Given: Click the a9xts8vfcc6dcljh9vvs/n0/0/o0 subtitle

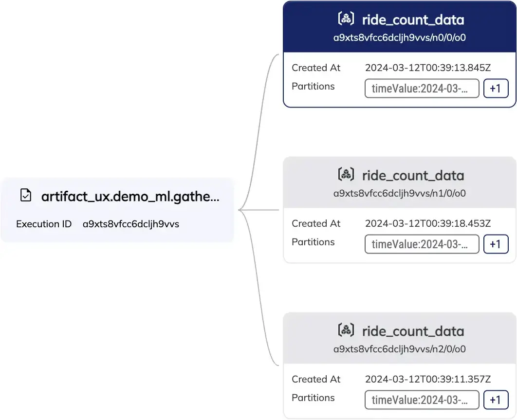Looking at the screenshot, I should (399, 37).
